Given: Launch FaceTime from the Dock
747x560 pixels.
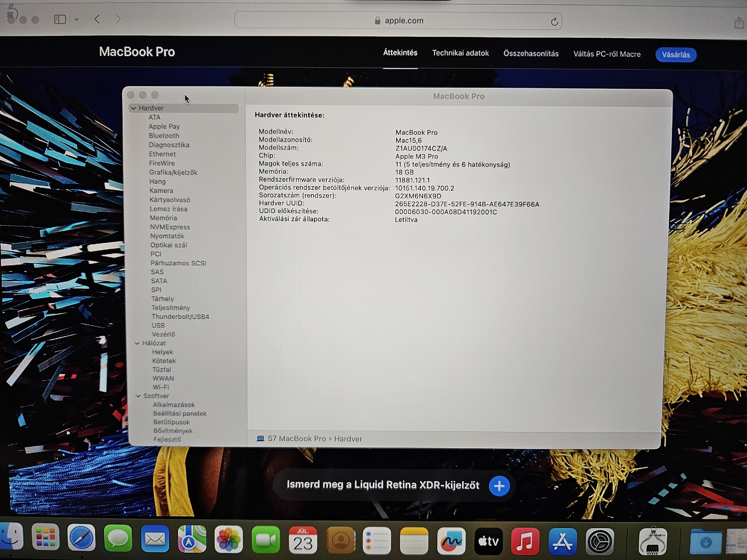Looking at the screenshot, I should [x=266, y=540].
